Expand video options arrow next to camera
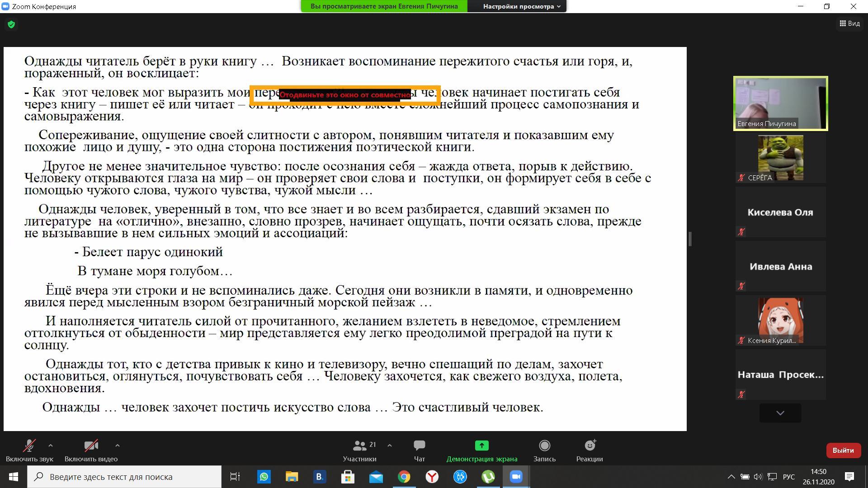The height and width of the screenshot is (488, 868). [118, 446]
